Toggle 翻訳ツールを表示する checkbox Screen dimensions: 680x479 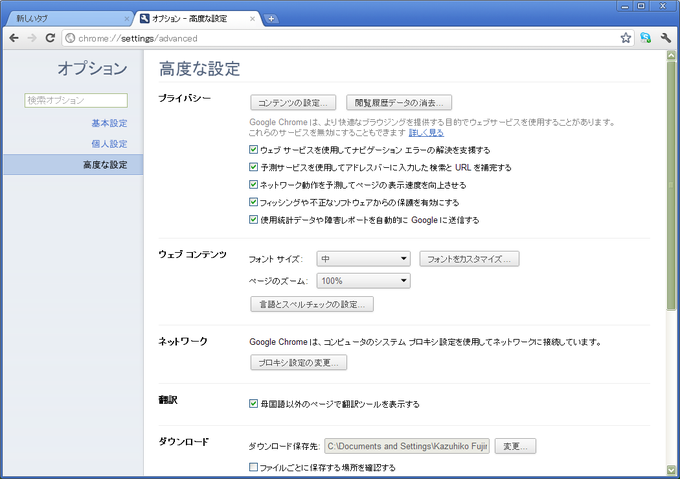pyautogui.click(x=254, y=404)
